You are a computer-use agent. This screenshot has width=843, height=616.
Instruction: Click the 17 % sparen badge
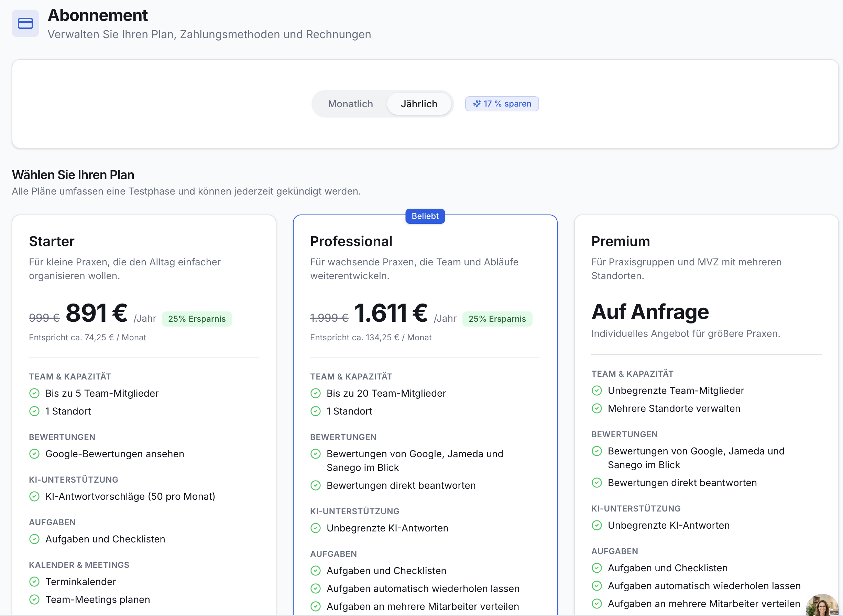click(x=502, y=104)
